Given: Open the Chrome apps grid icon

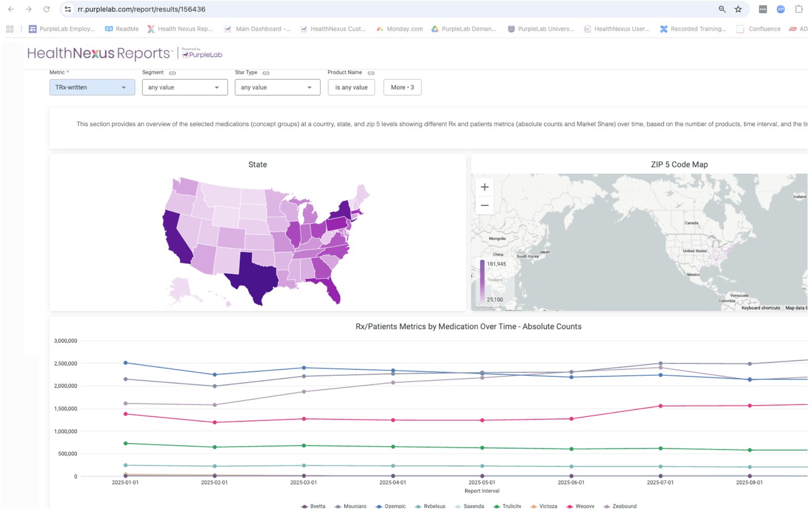Looking at the screenshot, I should click(10, 29).
